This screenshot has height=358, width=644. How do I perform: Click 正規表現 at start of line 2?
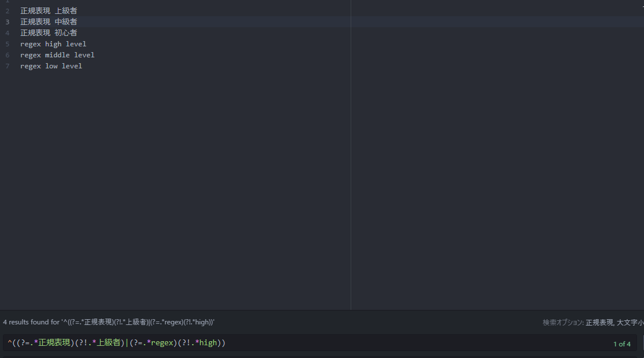pyautogui.click(x=35, y=11)
